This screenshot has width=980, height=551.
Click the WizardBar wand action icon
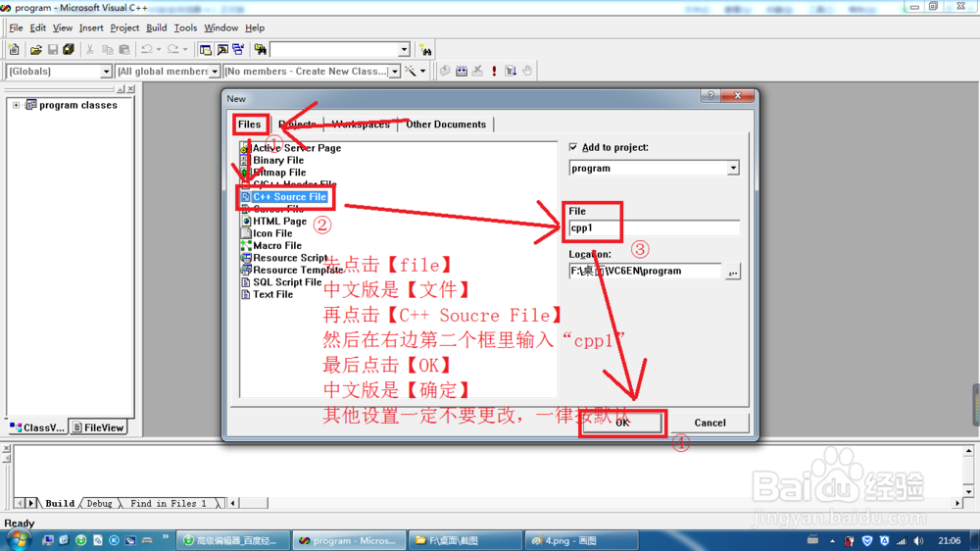click(x=411, y=71)
